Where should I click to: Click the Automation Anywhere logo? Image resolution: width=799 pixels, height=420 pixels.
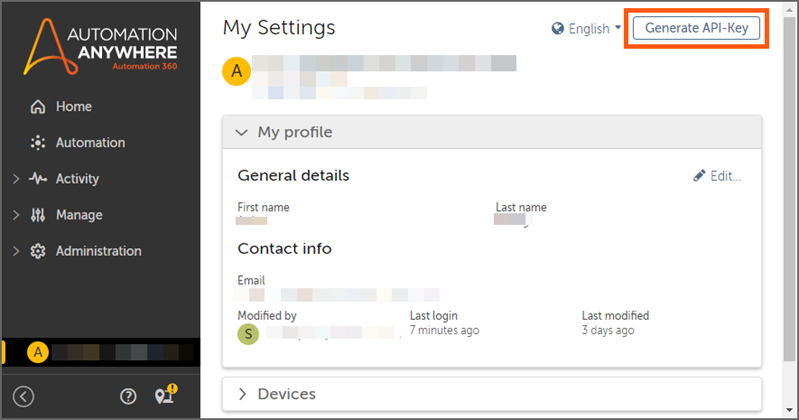point(100,47)
